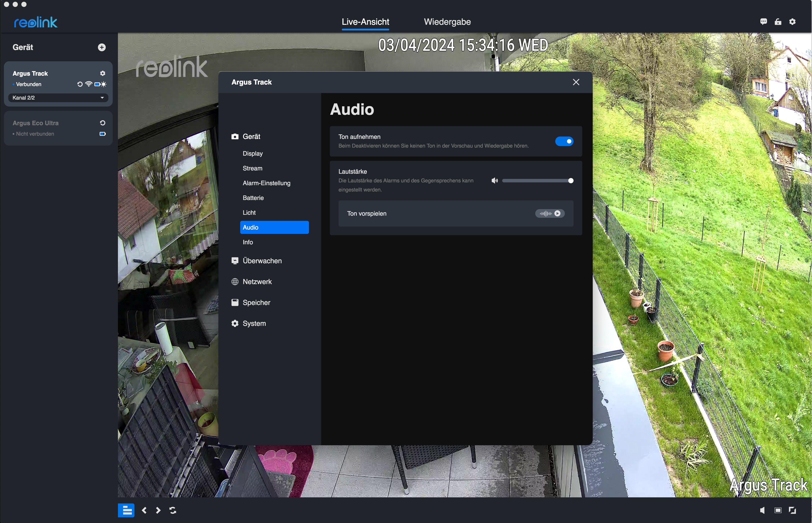Image resolution: width=812 pixels, height=523 pixels.
Task: Click the refresh icon in bottom toolbar
Action: 173,510
